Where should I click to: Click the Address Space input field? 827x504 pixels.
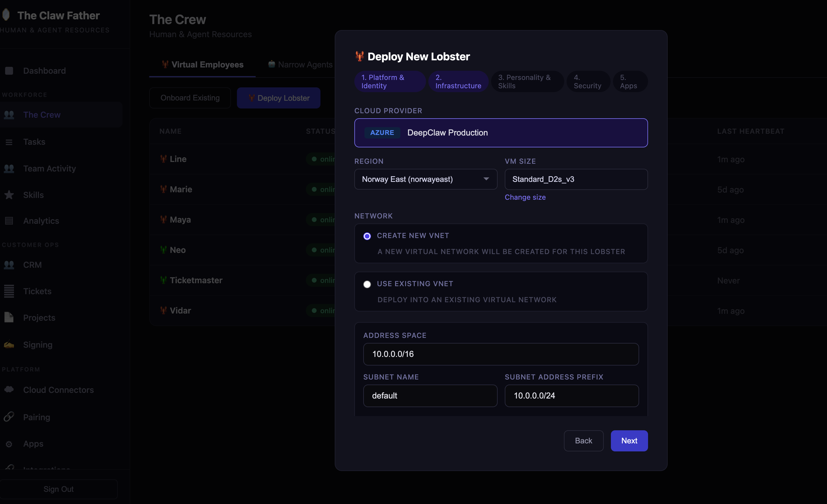tap(501, 354)
